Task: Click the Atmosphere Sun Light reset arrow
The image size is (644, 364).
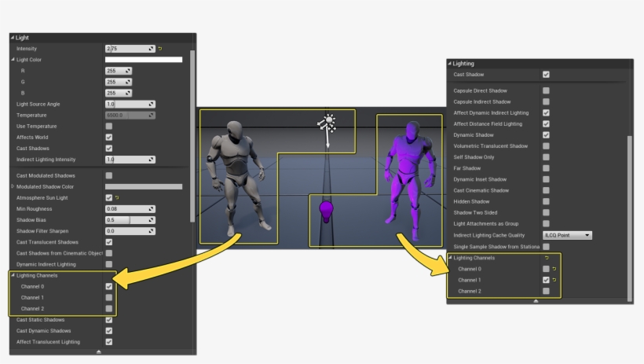Action: coord(118,197)
